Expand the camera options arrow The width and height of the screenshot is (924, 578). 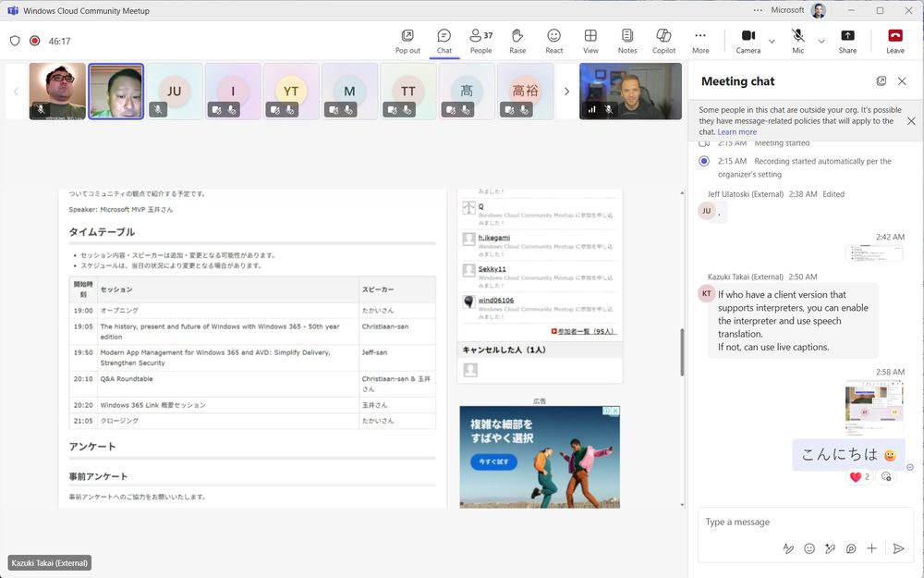(772, 42)
